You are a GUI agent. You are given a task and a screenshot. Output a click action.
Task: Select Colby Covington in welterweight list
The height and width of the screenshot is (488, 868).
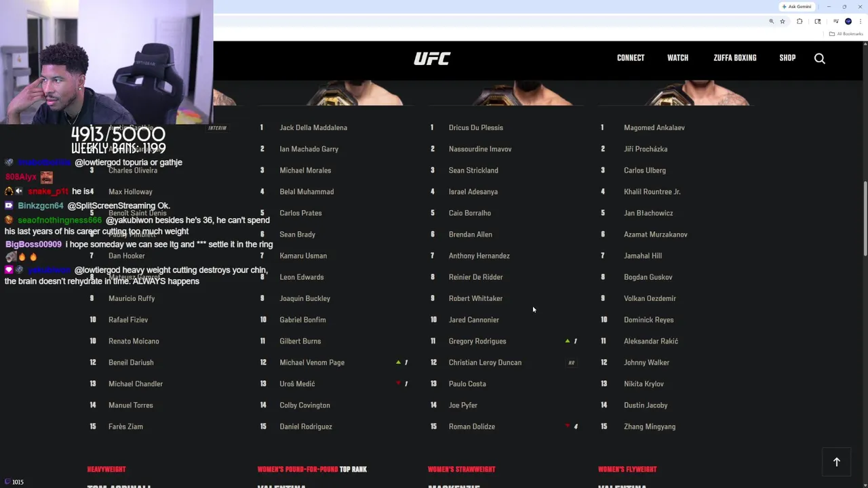click(304, 405)
